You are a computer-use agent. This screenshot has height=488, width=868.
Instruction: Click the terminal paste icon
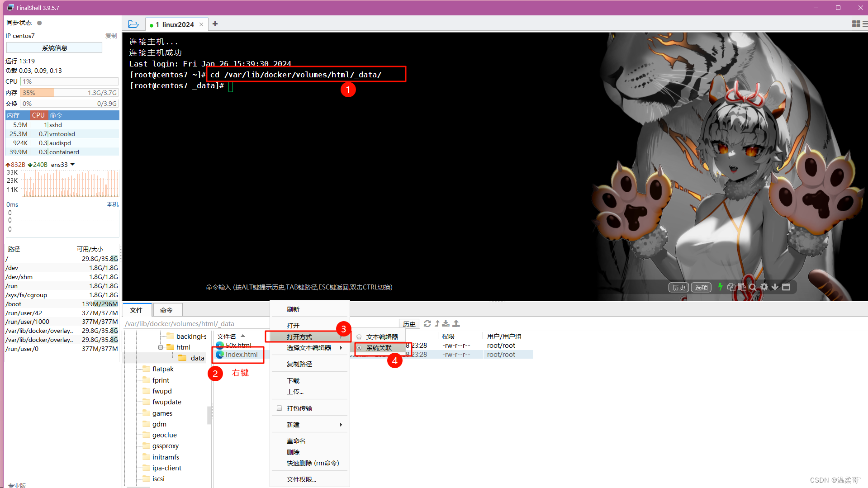742,287
